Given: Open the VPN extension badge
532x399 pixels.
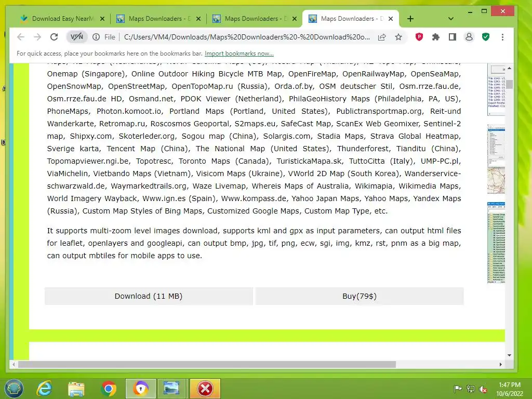Looking at the screenshot, I should [x=77, y=37].
